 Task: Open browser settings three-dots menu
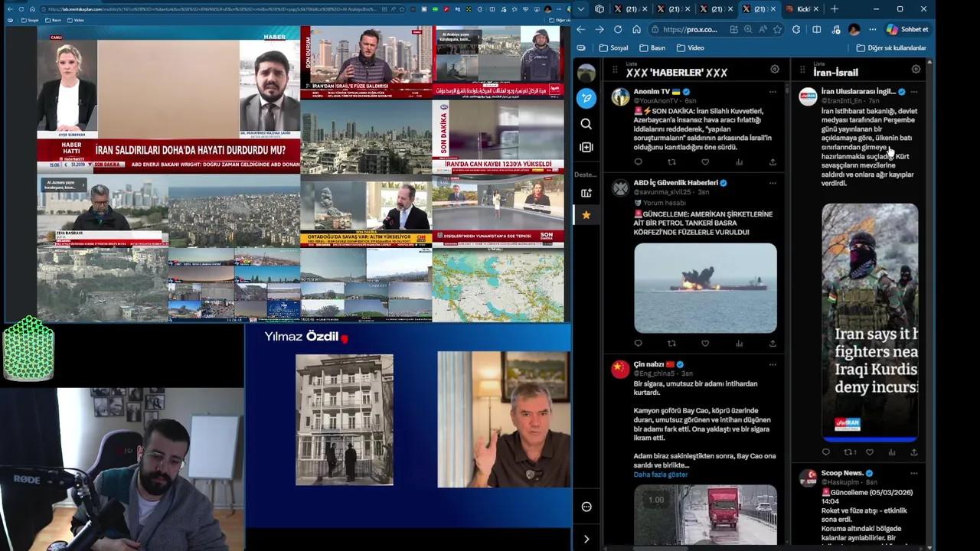pos(872,29)
